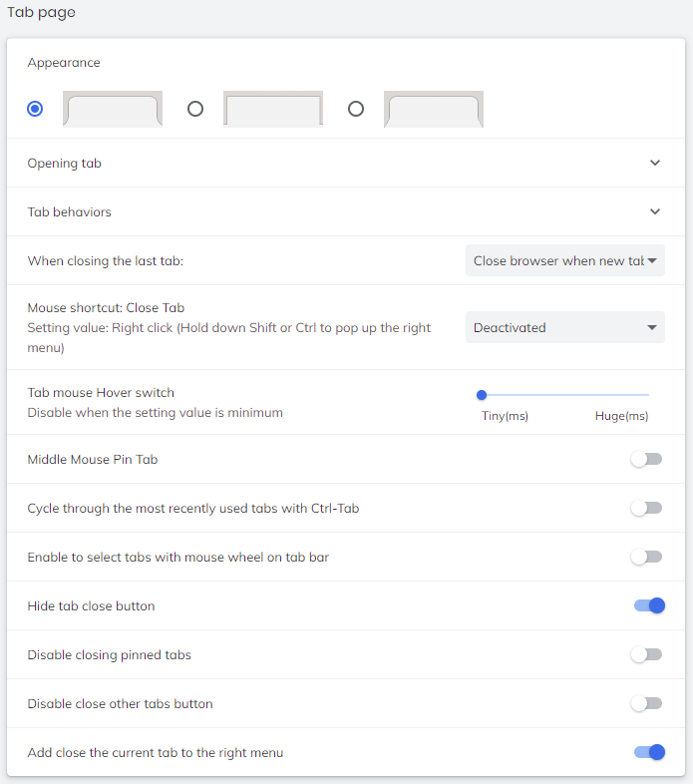Click the Tab behaviors section label
Viewport: 693px width, 784px height.
click(x=70, y=211)
